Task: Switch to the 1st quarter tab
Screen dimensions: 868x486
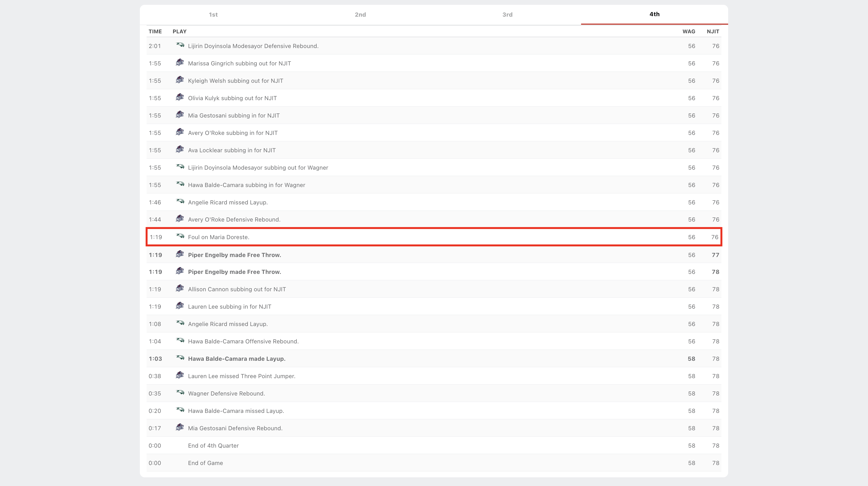Action: pyautogui.click(x=213, y=14)
